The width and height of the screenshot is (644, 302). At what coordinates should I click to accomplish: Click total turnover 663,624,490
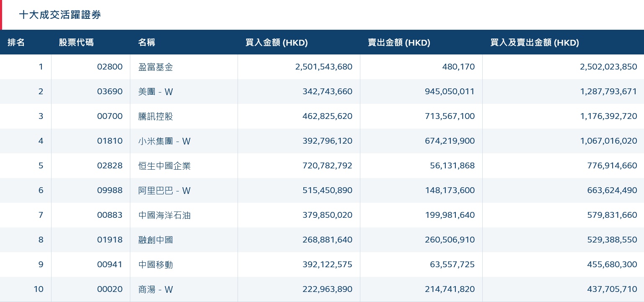pyautogui.click(x=613, y=191)
